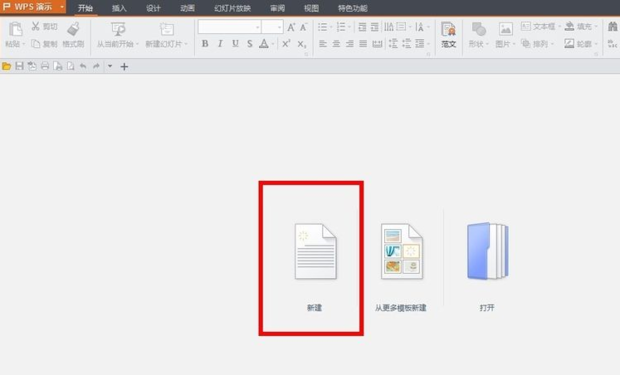Viewport: 620px width, 375px height.
Task: Expand the Picture (图片) dropdown
Action: [x=514, y=44]
